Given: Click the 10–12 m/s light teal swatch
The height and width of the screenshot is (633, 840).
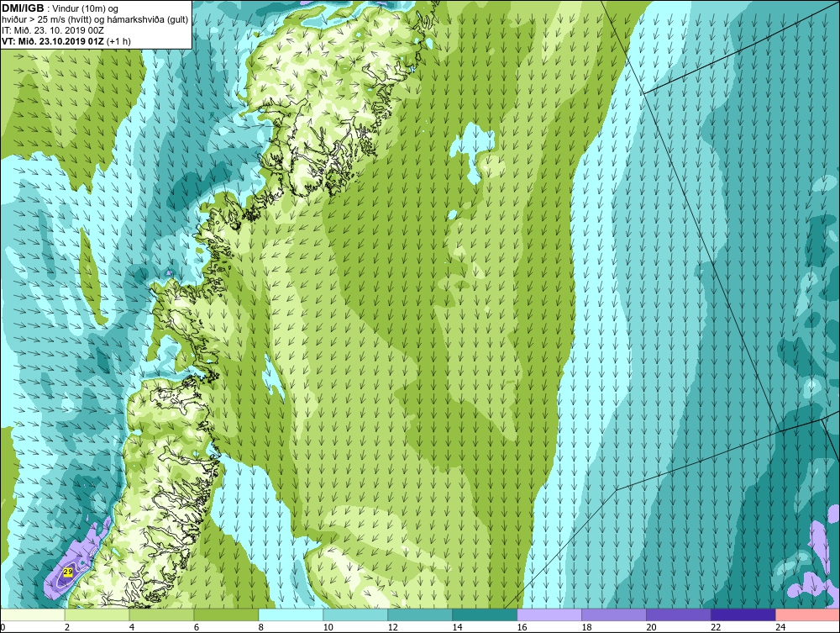Looking at the screenshot, I should click(355, 615).
